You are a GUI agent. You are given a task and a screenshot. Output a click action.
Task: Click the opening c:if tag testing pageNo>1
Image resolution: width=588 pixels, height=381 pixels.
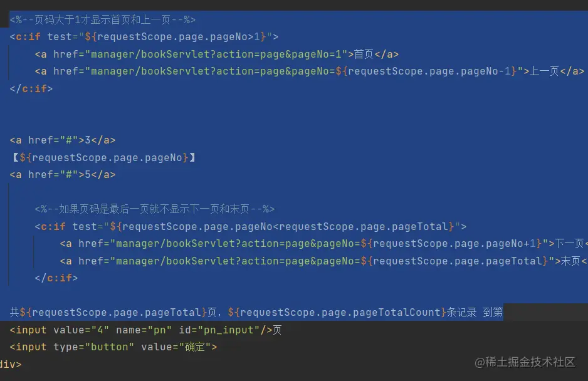(x=144, y=37)
